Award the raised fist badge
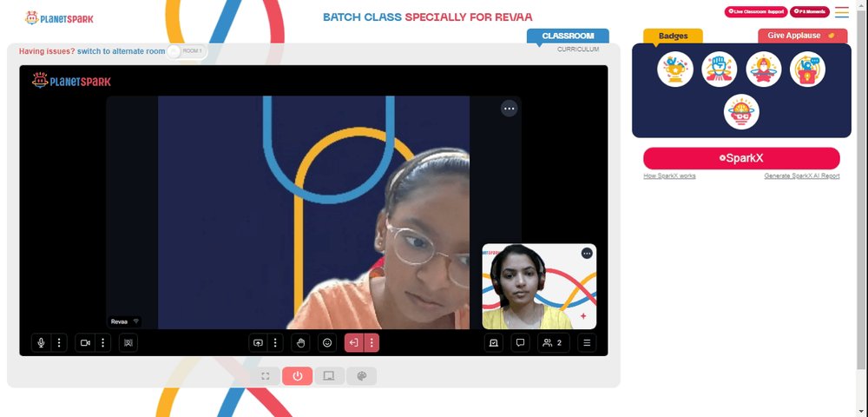 point(719,69)
